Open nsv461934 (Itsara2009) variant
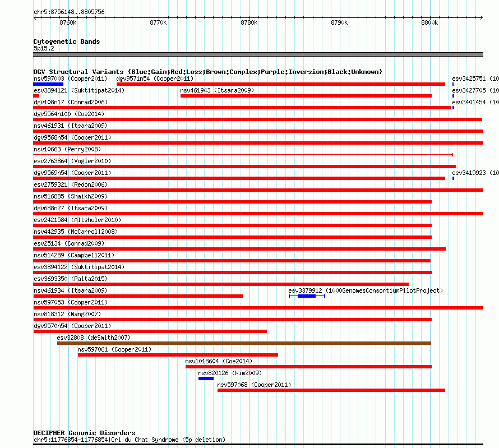 pos(71,290)
